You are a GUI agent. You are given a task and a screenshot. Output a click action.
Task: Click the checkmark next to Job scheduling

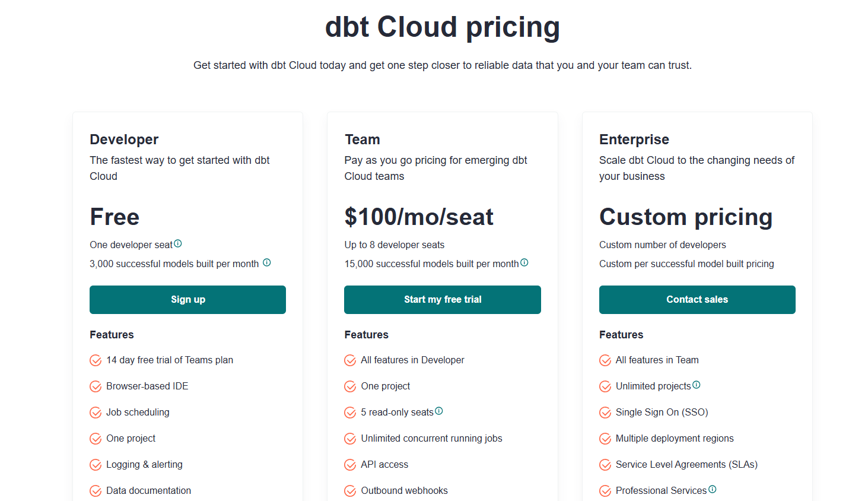pyautogui.click(x=96, y=412)
